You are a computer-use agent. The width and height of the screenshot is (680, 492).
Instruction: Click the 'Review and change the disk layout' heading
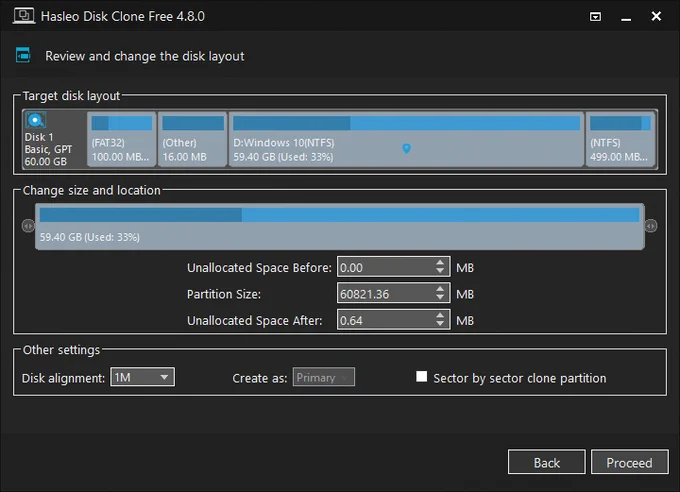(x=145, y=56)
